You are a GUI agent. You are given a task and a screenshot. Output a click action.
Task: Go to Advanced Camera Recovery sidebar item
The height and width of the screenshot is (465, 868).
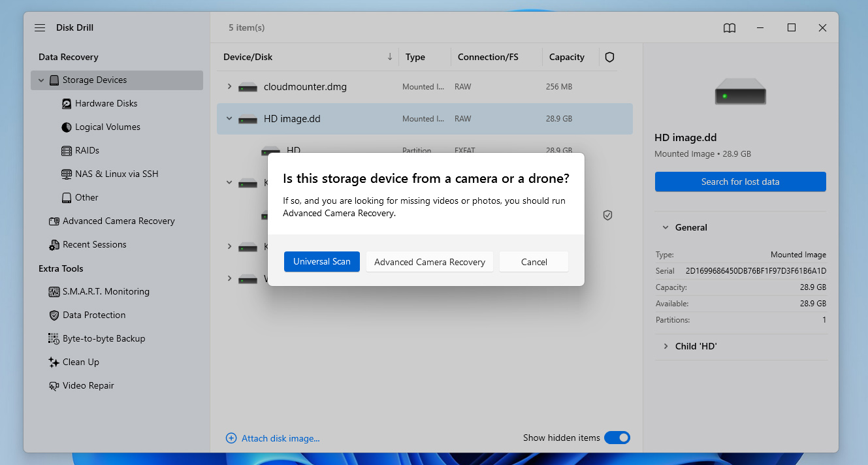118,221
